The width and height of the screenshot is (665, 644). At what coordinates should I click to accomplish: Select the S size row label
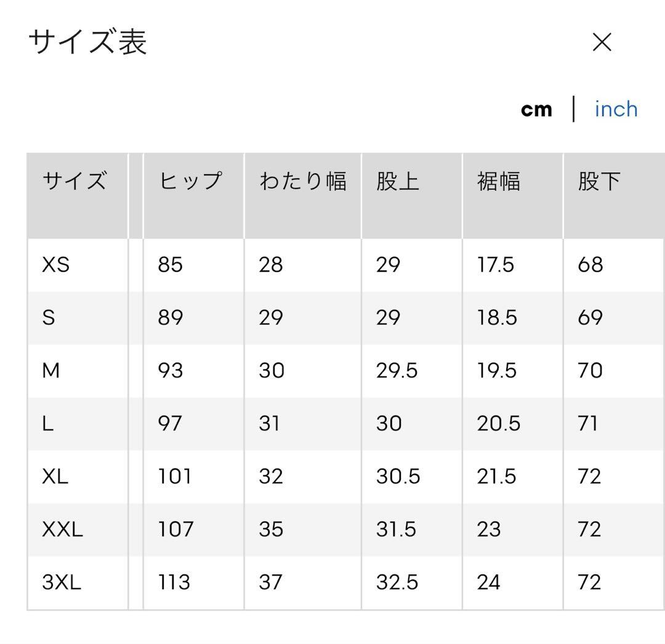[x=49, y=318]
